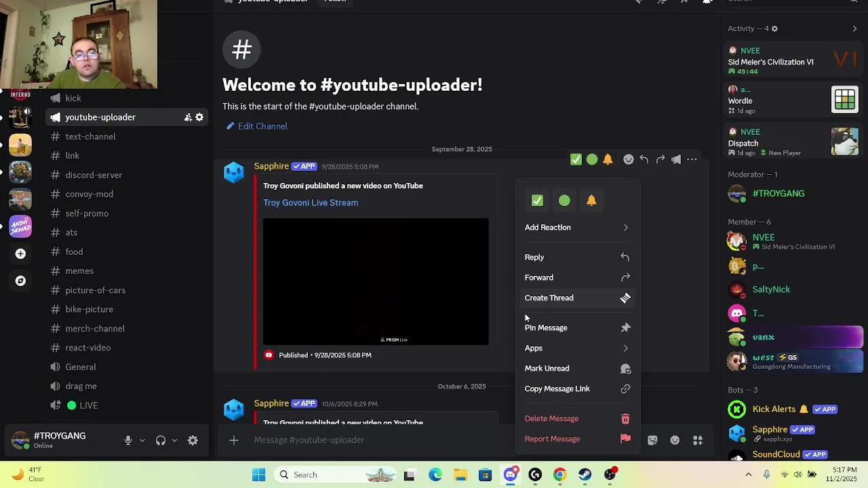
Task: Toggle green check reaction in hover toolbar
Action: (576, 159)
